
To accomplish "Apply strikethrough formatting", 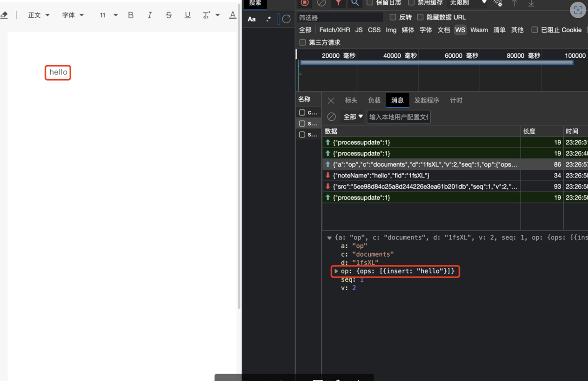I will [x=168, y=15].
